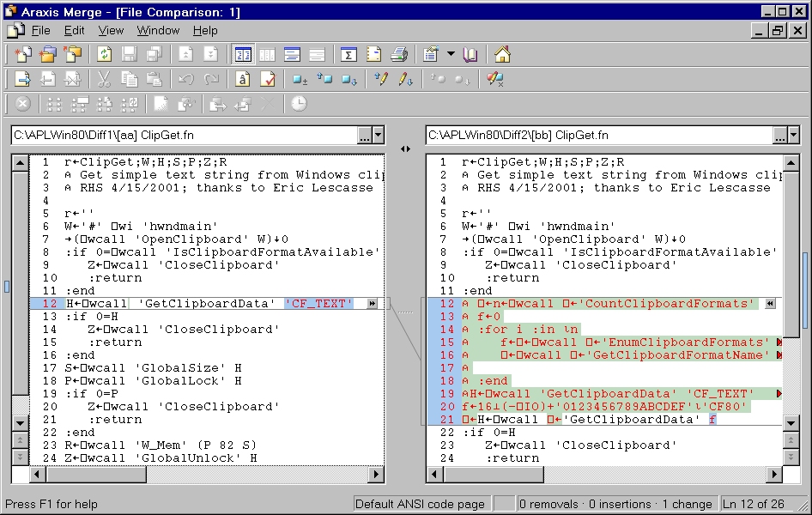812x515 pixels.
Task: Click the Cut scissors icon
Action: [x=104, y=79]
